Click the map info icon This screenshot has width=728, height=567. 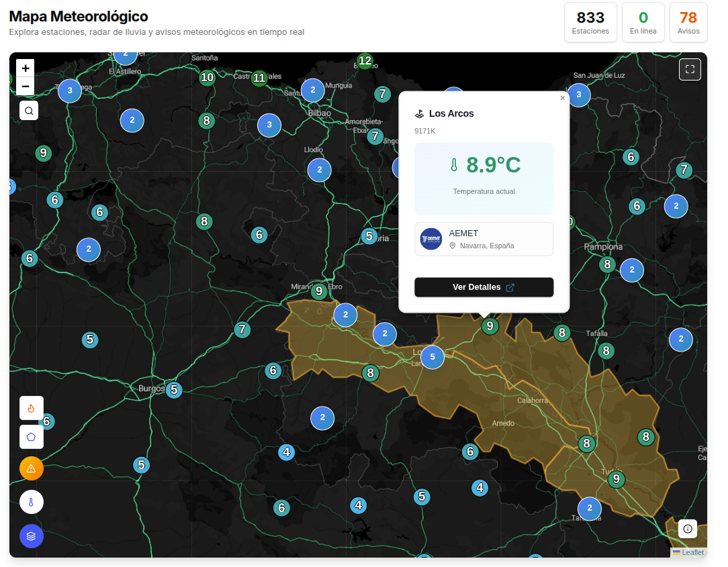click(688, 529)
